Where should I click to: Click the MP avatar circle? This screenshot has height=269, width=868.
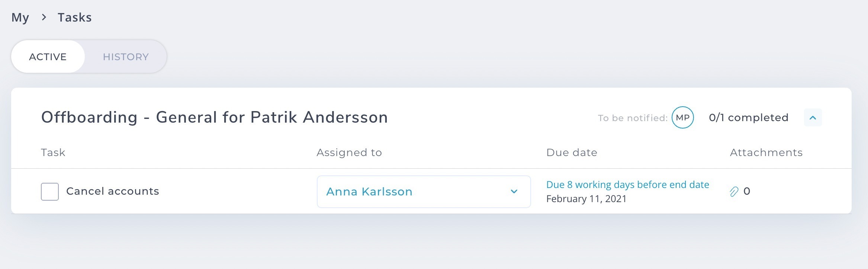(x=682, y=117)
